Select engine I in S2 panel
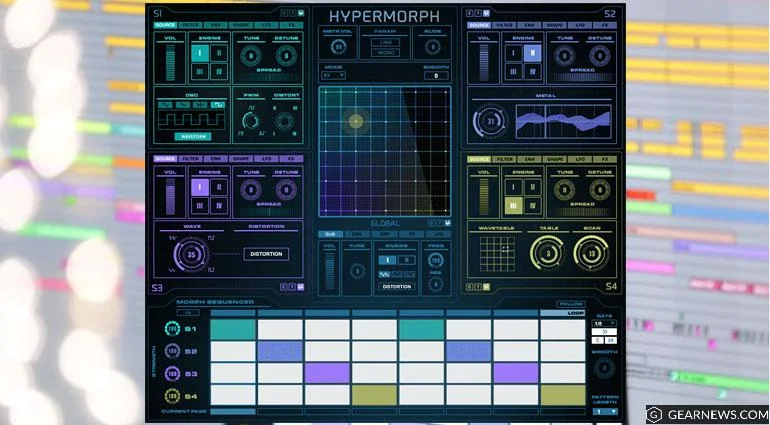 [514, 54]
